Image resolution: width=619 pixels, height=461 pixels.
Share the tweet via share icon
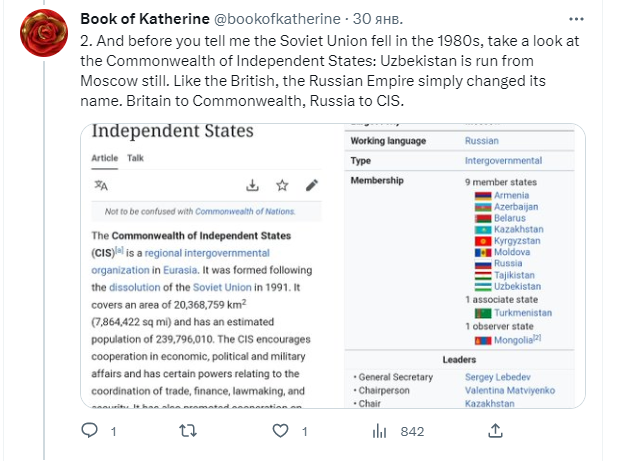(x=494, y=431)
